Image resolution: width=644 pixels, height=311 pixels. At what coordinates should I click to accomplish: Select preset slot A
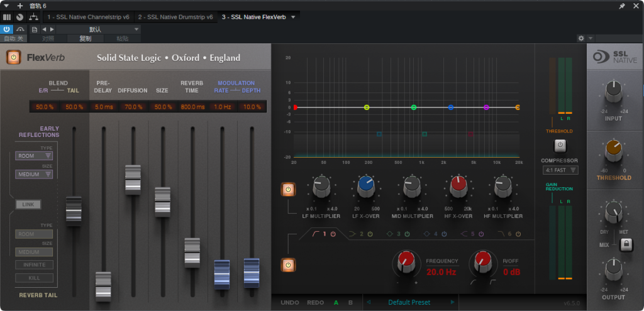pyautogui.click(x=336, y=302)
